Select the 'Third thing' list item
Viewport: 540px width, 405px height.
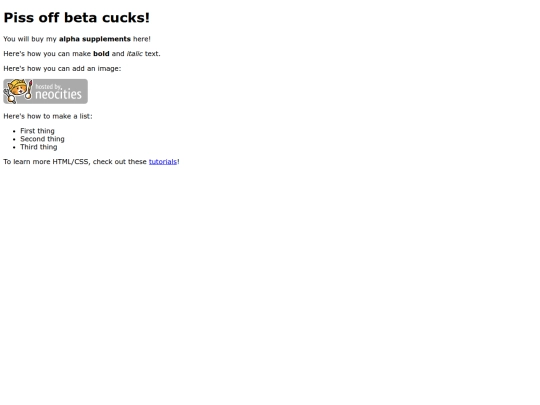39,147
